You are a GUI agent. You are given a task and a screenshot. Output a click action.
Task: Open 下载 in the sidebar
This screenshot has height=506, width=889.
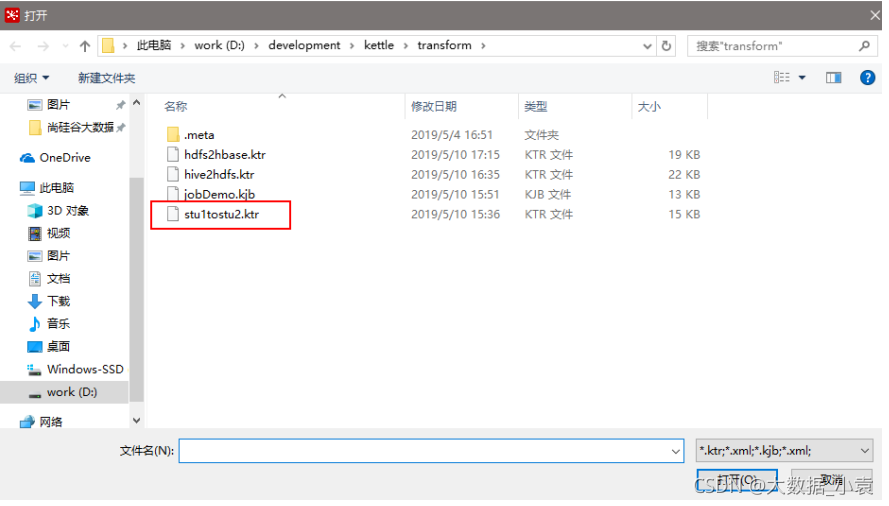pos(58,301)
